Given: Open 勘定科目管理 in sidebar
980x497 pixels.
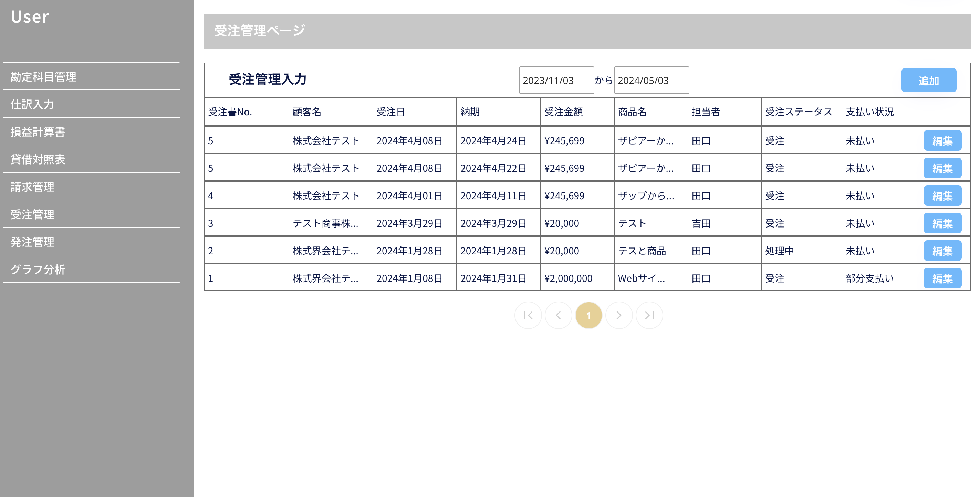Looking at the screenshot, I should (43, 77).
